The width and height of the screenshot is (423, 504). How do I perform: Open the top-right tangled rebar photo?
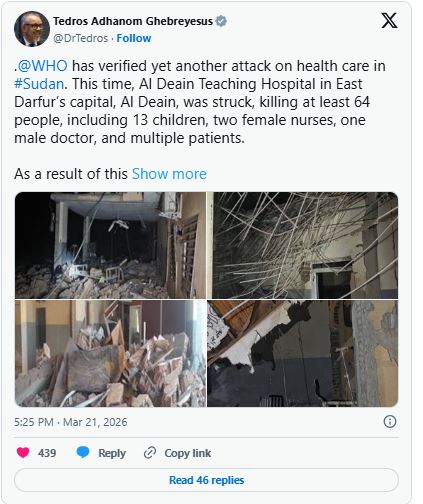point(303,245)
